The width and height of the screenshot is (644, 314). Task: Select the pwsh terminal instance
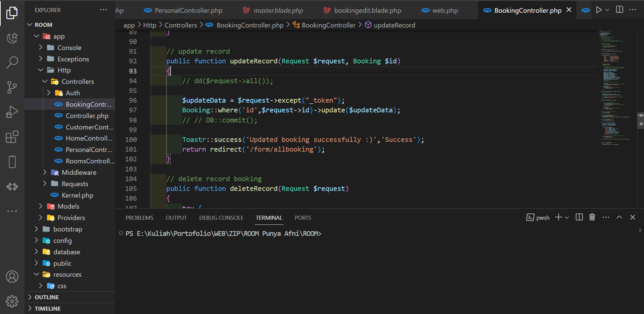point(538,217)
